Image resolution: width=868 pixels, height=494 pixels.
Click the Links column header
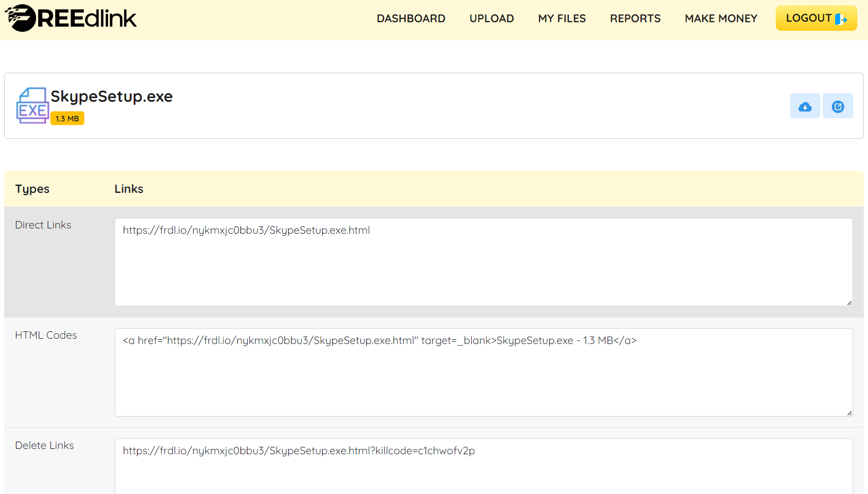(129, 189)
